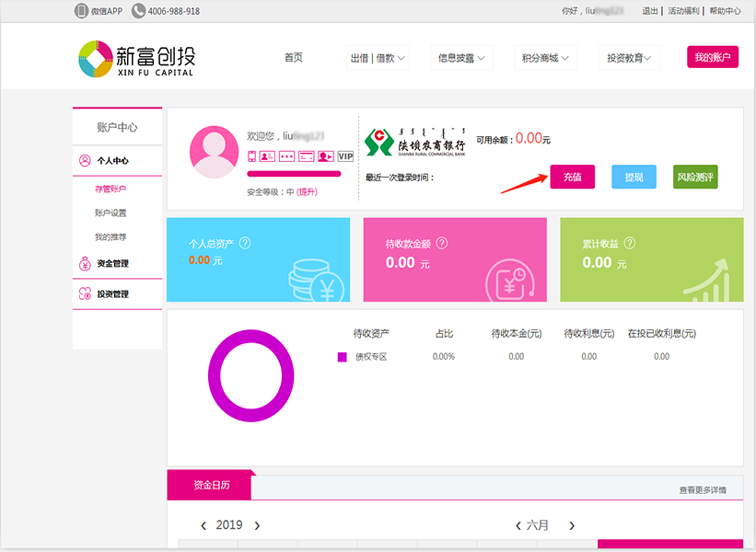756x552 pixels.
Task: Click the yen clock icon on pink card
Action: pos(510,281)
